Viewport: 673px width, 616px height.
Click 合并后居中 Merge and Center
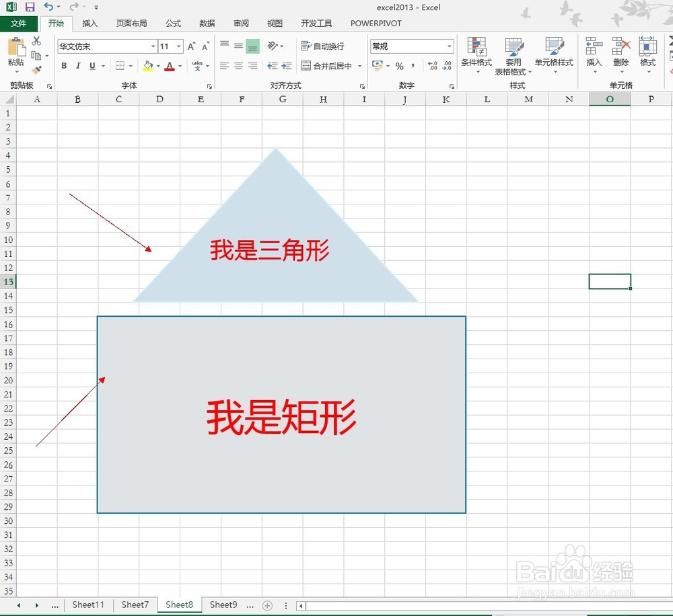326,66
